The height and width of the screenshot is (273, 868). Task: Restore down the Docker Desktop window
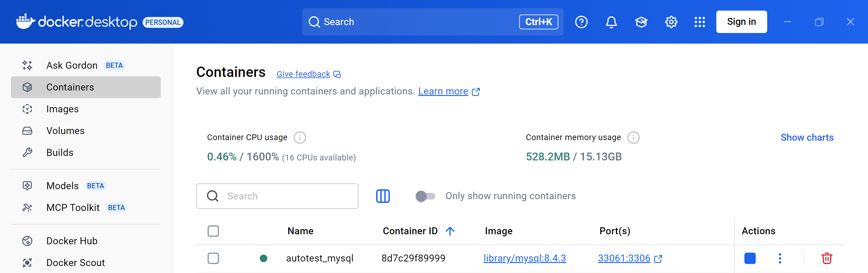coord(819,22)
